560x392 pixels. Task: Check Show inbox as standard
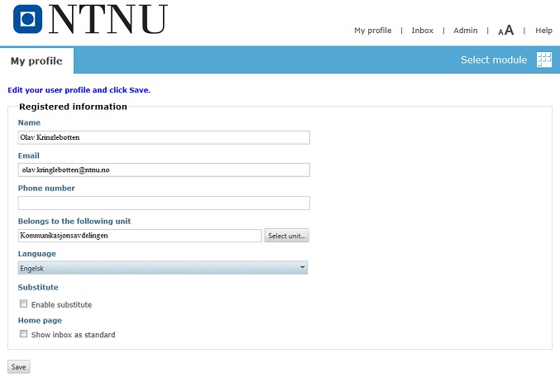[23, 334]
